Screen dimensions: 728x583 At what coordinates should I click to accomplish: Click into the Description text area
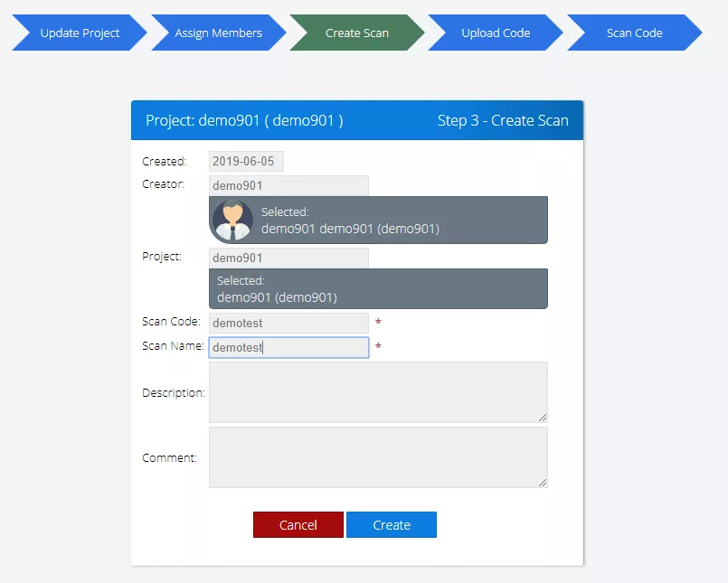[378, 392]
